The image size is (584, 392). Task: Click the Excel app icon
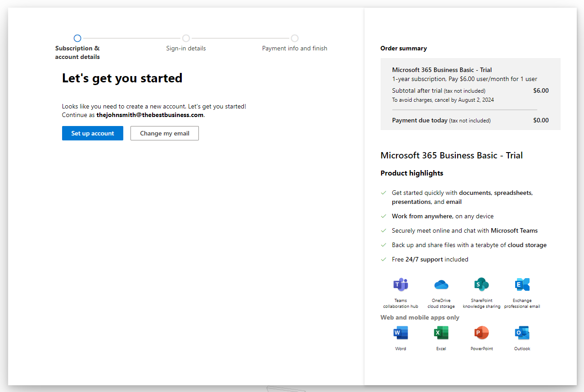point(441,333)
